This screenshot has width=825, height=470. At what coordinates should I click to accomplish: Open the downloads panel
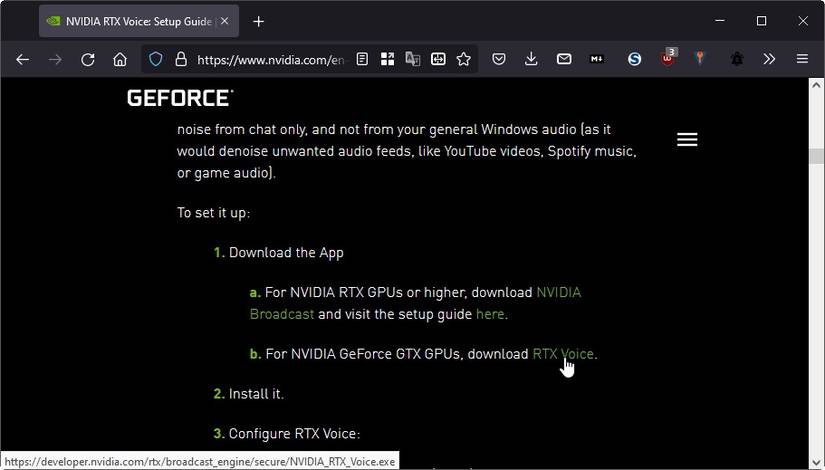point(531,59)
